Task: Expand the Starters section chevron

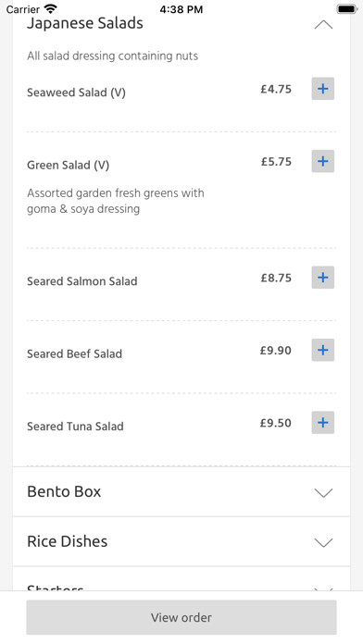Action: tap(323, 589)
